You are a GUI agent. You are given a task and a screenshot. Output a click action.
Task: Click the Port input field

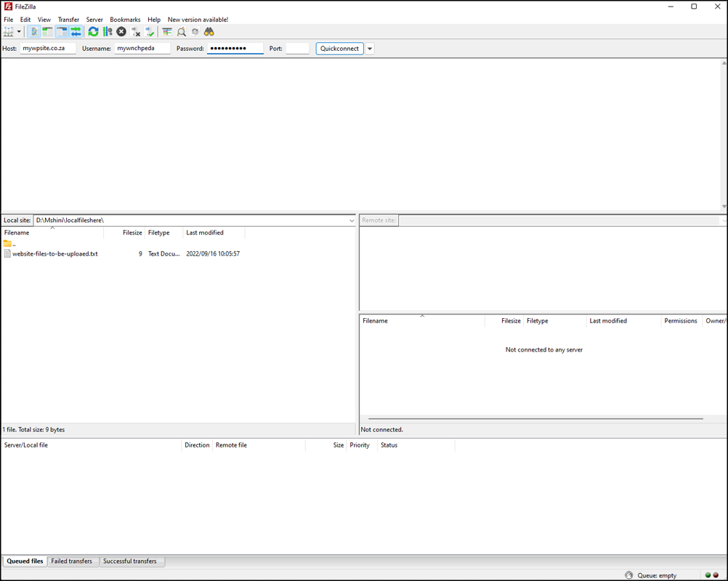pos(297,49)
